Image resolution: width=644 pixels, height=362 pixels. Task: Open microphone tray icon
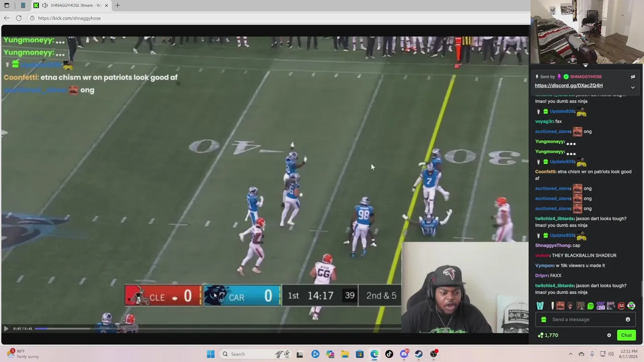tap(592, 354)
